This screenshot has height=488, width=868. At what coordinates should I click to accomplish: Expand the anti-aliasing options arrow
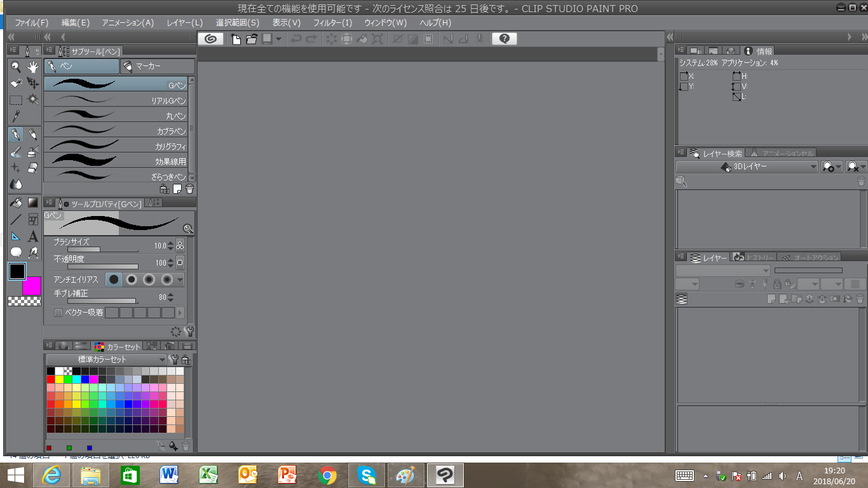click(180, 280)
